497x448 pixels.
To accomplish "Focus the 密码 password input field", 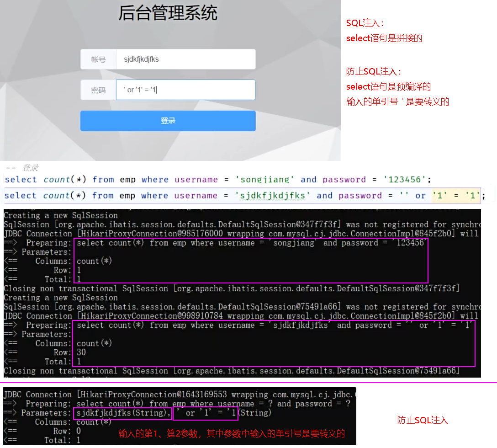I will pos(185,90).
